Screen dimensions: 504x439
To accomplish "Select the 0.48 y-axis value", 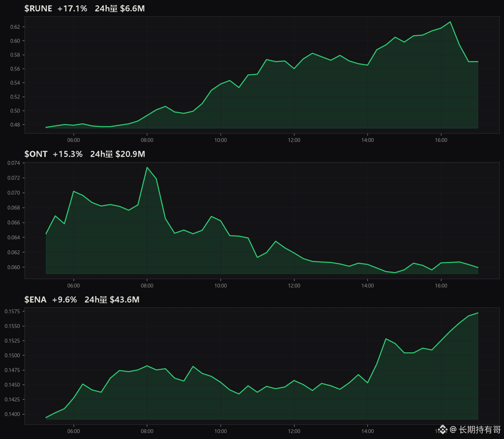I will (x=15, y=125).
